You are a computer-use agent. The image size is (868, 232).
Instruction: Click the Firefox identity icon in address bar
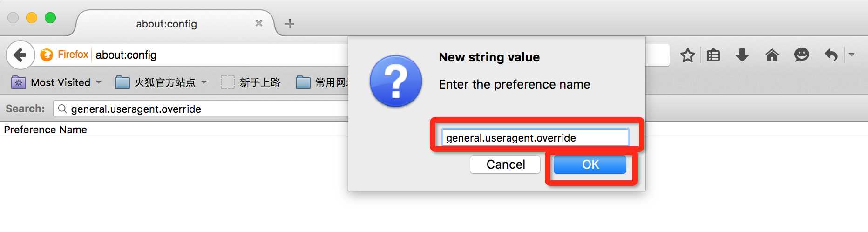[47, 55]
